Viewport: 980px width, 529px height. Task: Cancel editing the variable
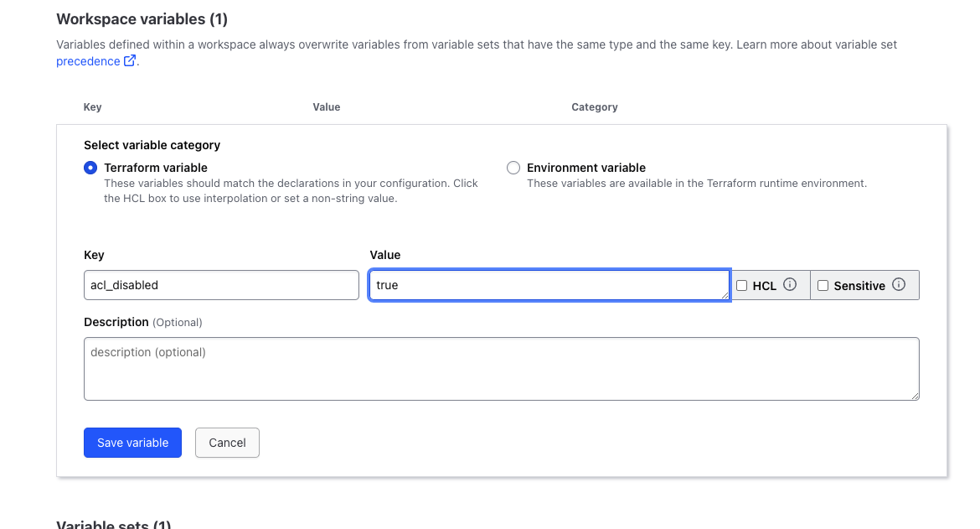coord(227,443)
